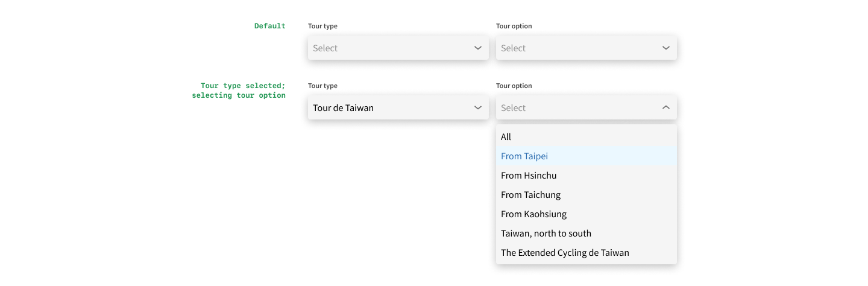Click the Select placeholder above the open options list

[x=514, y=108]
